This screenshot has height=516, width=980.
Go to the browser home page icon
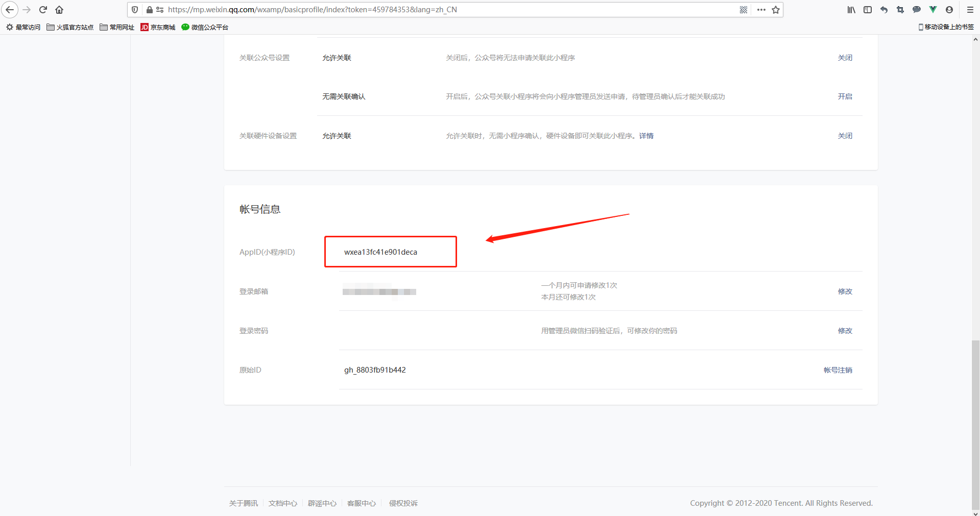pyautogui.click(x=59, y=10)
